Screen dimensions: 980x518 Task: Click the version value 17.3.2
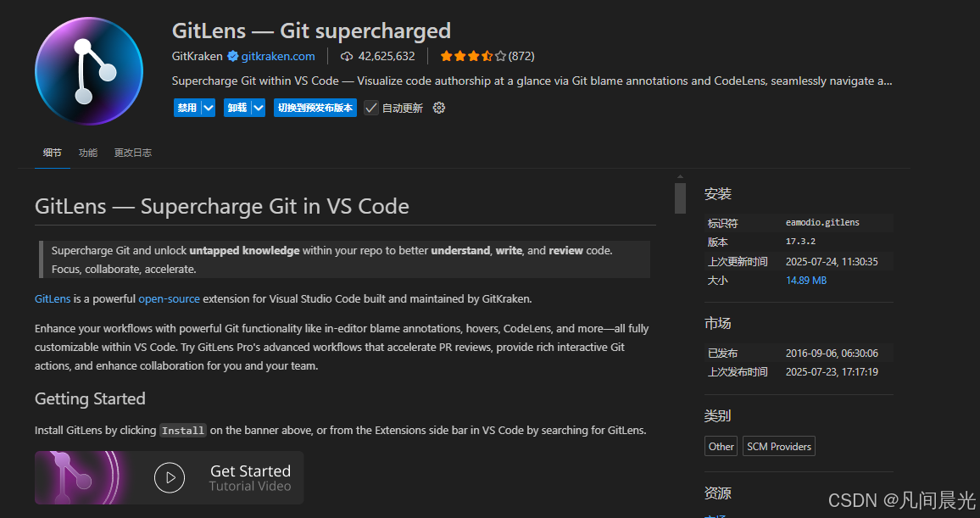(x=800, y=241)
